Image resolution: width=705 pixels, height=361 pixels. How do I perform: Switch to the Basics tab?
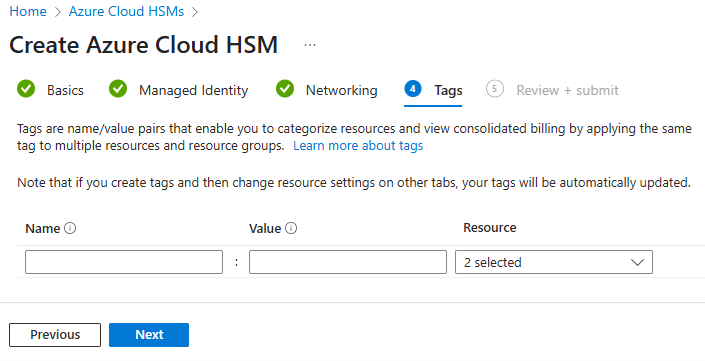[65, 90]
